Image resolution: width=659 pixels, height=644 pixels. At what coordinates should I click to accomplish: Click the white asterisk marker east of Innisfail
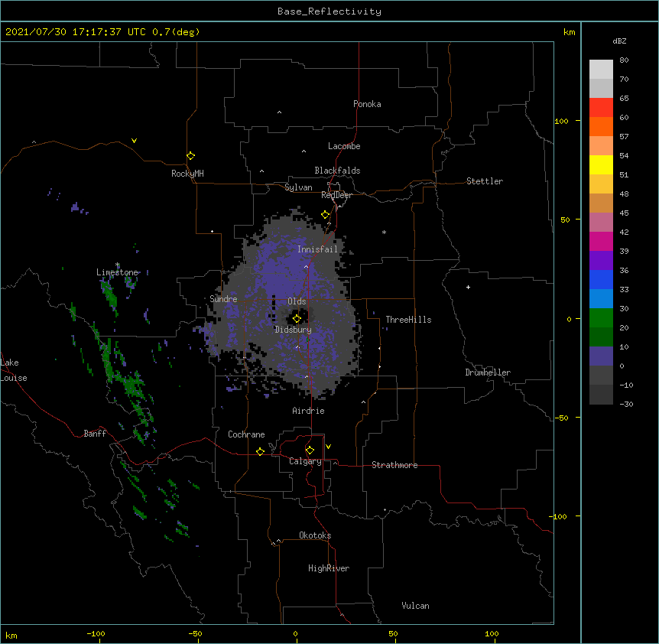[384, 232]
